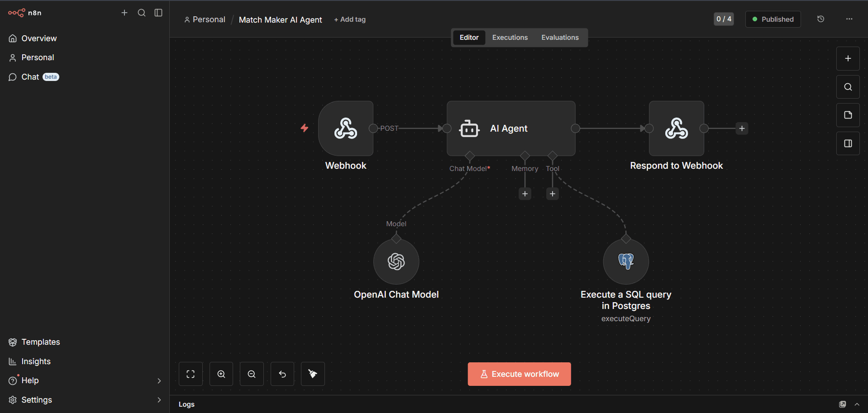The height and width of the screenshot is (413, 868).
Task: Select the tidy up workflow icon
Action: coord(312,374)
